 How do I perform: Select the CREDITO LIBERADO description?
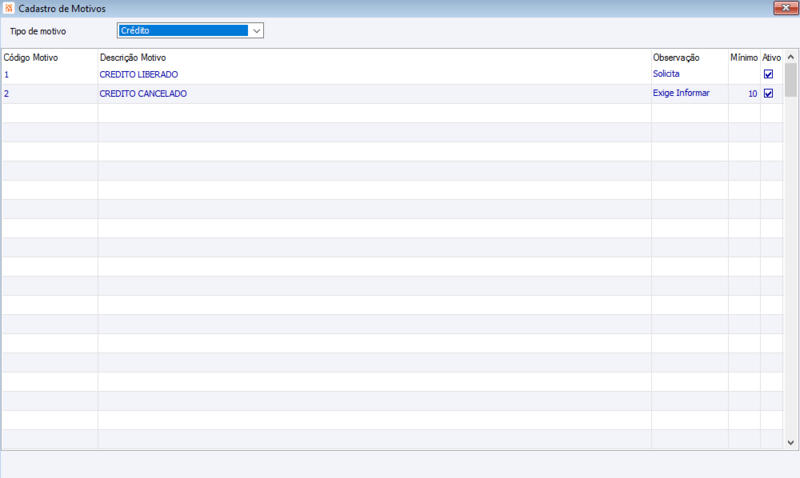pyautogui.click(x=139, y=74)
